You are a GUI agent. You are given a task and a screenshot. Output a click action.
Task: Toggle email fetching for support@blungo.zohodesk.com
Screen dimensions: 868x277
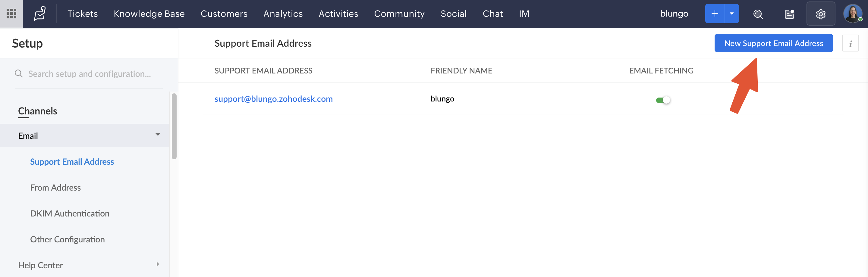[x=663, y=100]
